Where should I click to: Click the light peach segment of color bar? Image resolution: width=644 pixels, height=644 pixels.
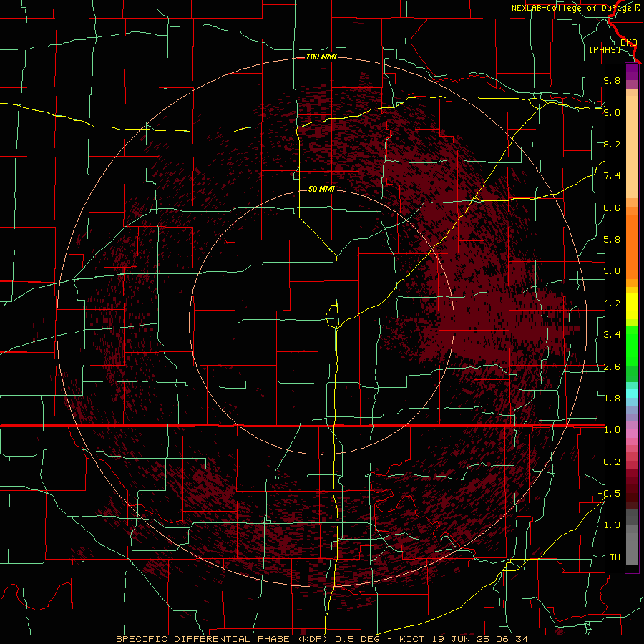click(632, 147)
